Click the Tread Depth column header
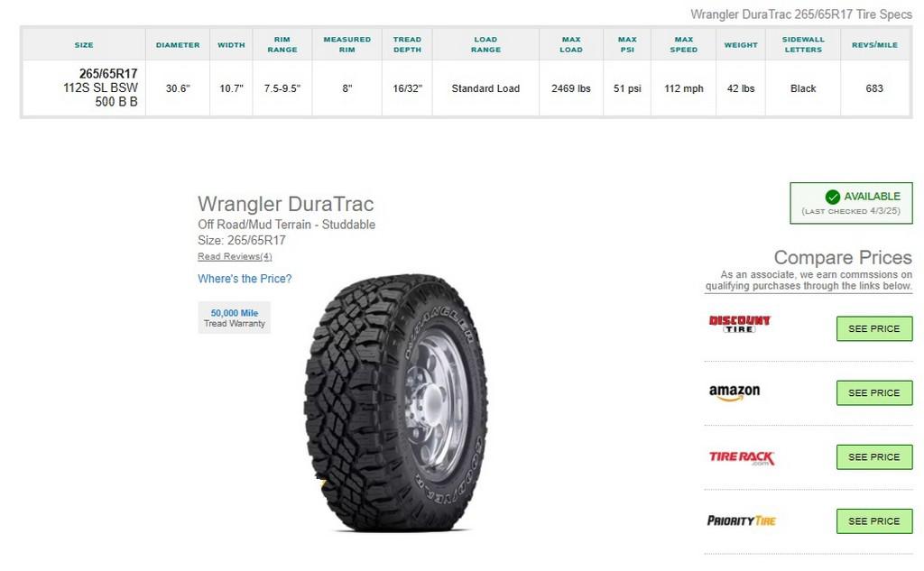Viewport: 924px width, 571px height. [x=407, y=44]
